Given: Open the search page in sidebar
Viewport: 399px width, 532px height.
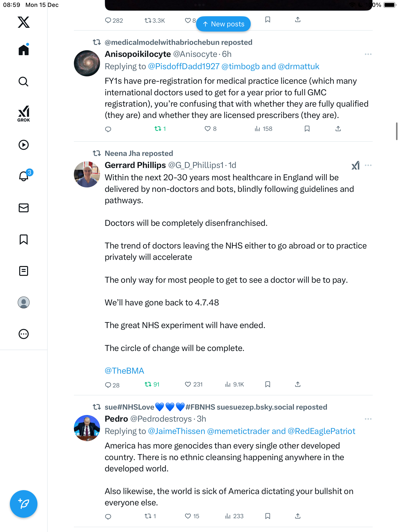Looking at the screenshot, I should coord(24,82).
